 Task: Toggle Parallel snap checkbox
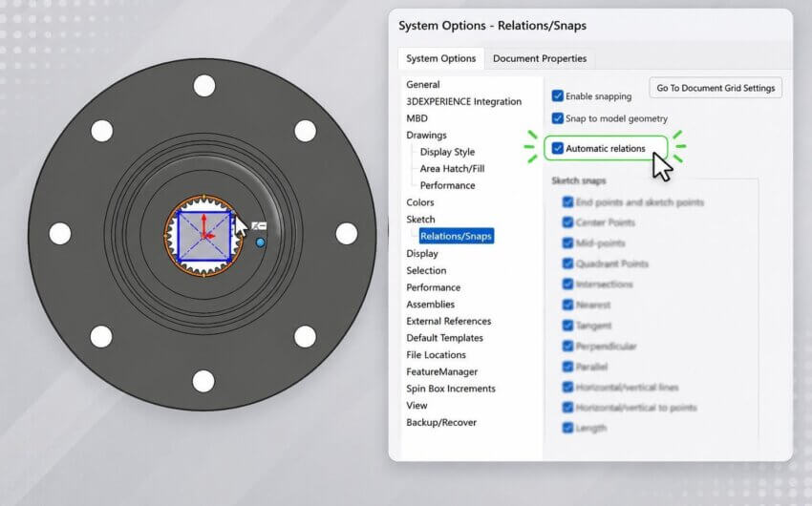(567, 367)
